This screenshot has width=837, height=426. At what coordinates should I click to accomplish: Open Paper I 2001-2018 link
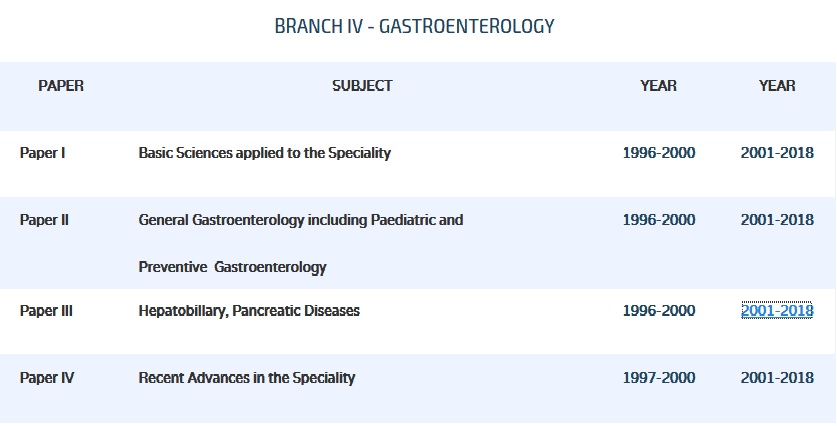pyautogui.click(x=777, y=153)
